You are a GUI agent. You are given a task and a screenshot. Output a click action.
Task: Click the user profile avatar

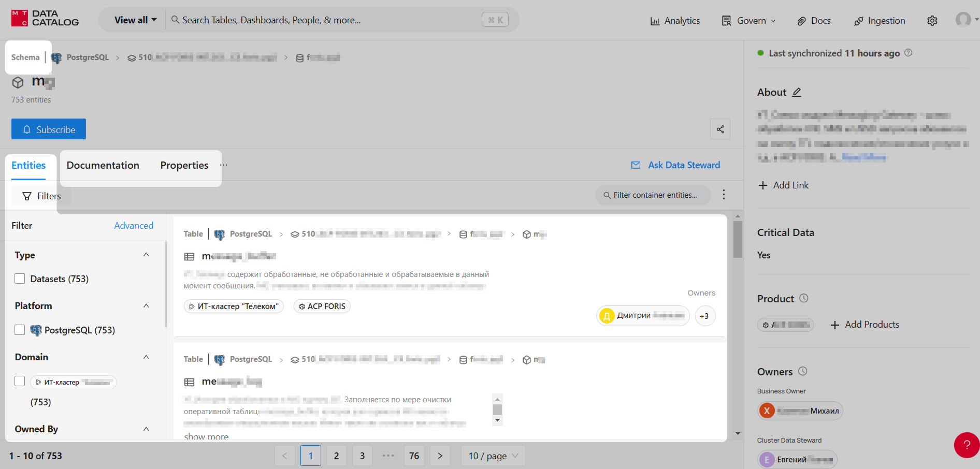pos(963,20)
